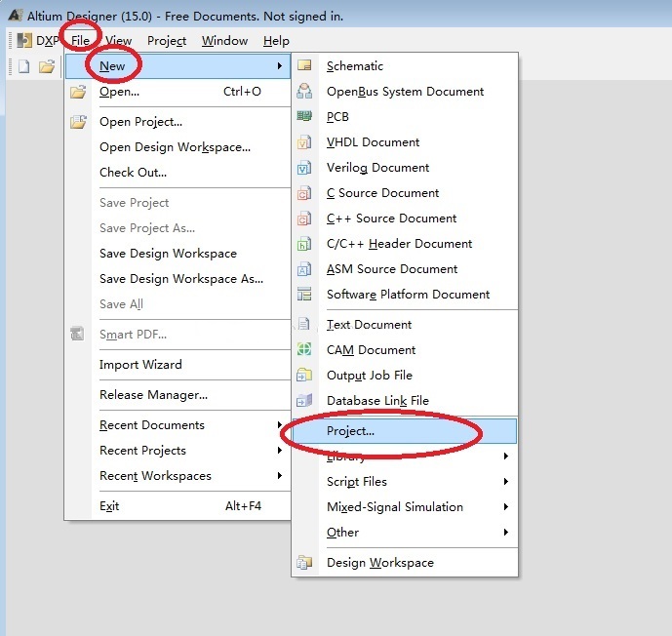Image resolution: width=672 pixels, height=636 pixels.
Task: Open the Window menu
Action: 224,41
